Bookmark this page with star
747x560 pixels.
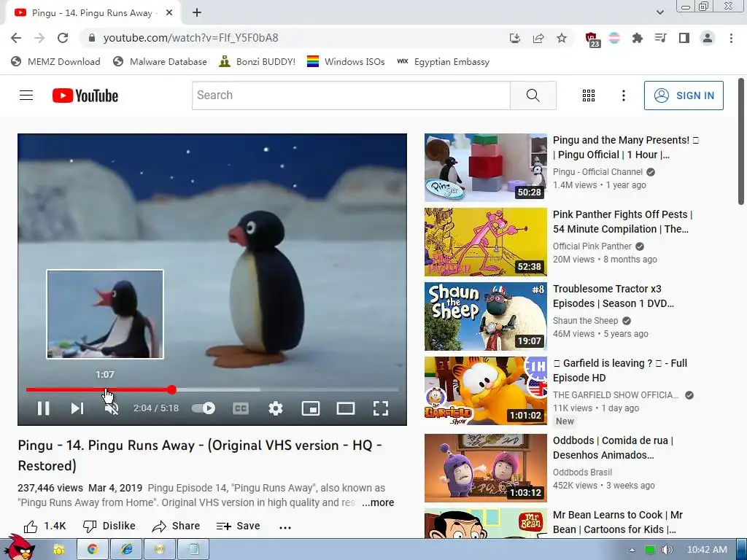pyautogui.click(x=562, y=38)
